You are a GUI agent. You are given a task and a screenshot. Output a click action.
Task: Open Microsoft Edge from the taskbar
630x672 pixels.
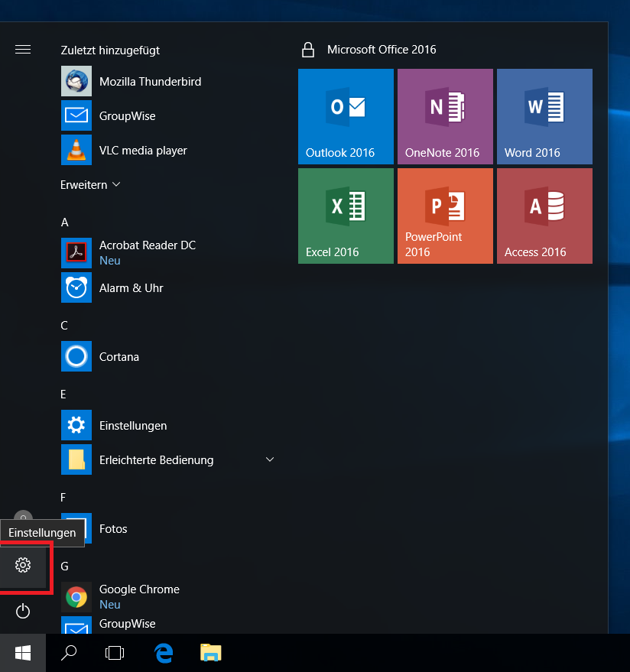164,653
